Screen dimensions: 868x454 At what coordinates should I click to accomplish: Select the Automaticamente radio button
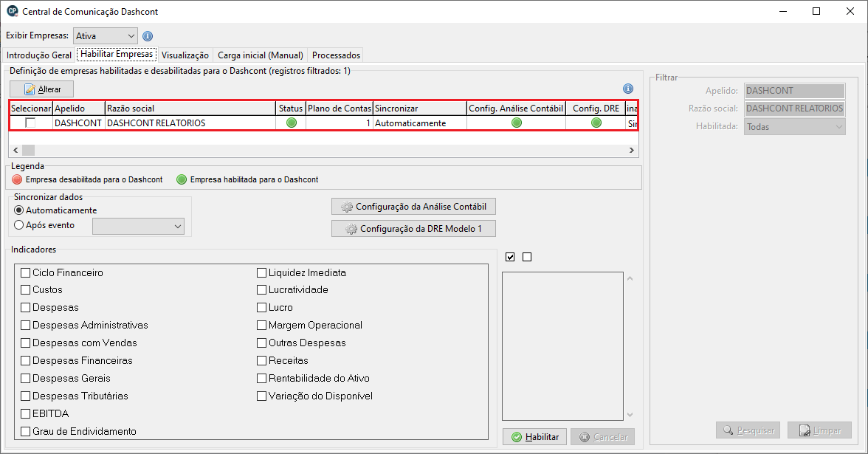click(19, 210)
